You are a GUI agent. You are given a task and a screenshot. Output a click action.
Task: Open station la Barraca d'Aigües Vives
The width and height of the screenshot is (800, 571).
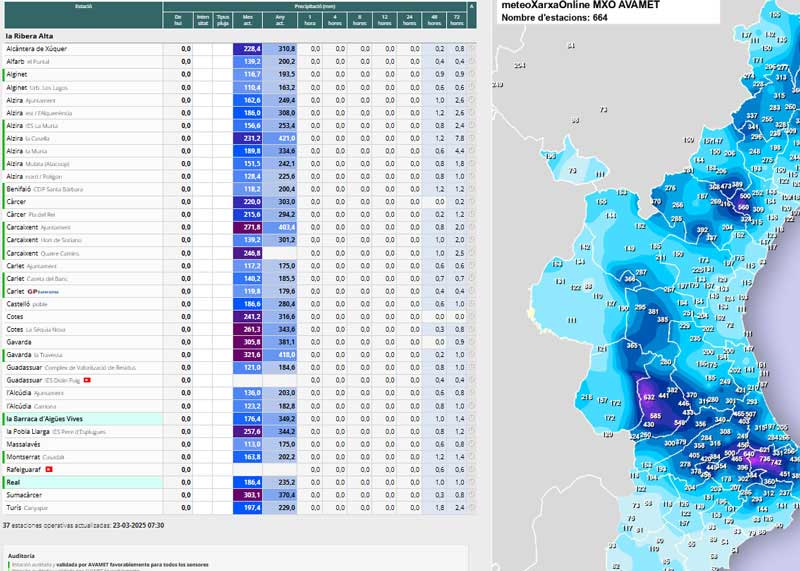pos(44,419)
